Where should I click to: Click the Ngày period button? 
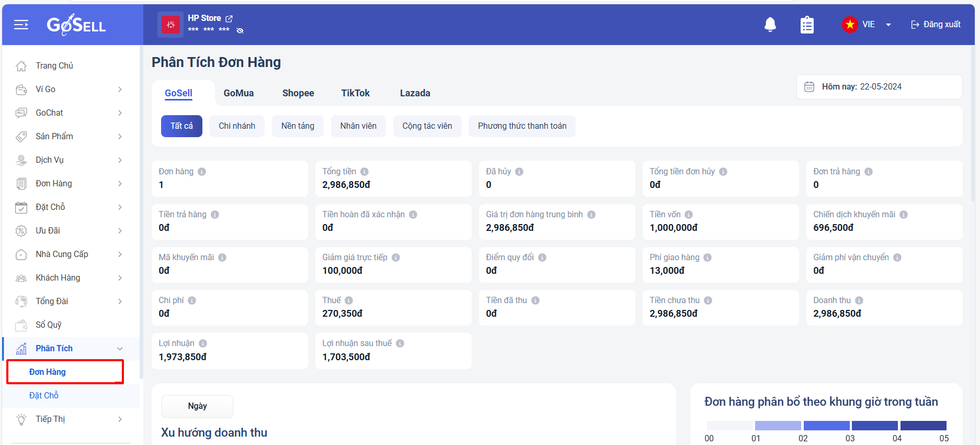click(197, 406)
